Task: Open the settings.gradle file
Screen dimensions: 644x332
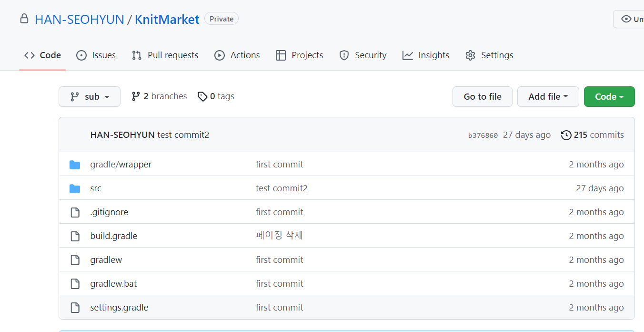Action: click(119, 308)
